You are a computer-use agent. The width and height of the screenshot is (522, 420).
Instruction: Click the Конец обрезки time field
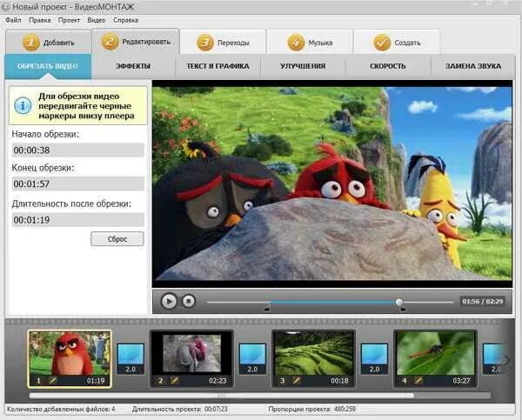(78, 183)
